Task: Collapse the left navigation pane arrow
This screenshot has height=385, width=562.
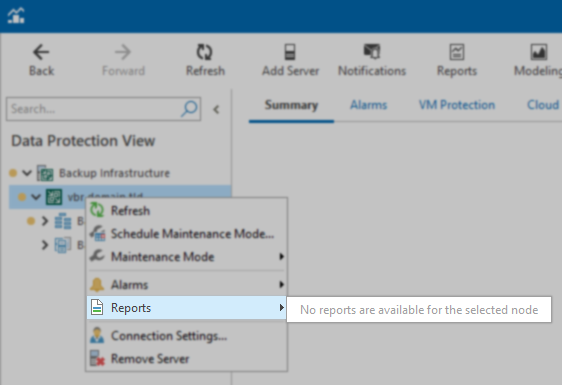Action: coord(216,109)
